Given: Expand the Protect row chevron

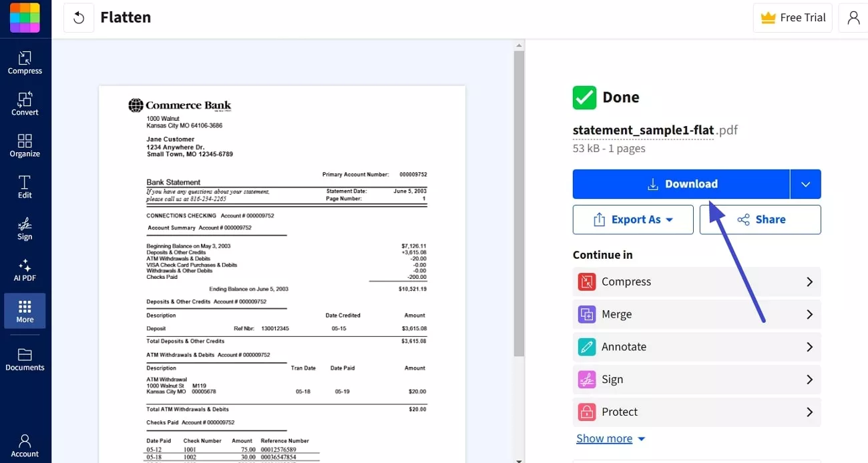Looking at the screenshot, I should pos(809,412).
